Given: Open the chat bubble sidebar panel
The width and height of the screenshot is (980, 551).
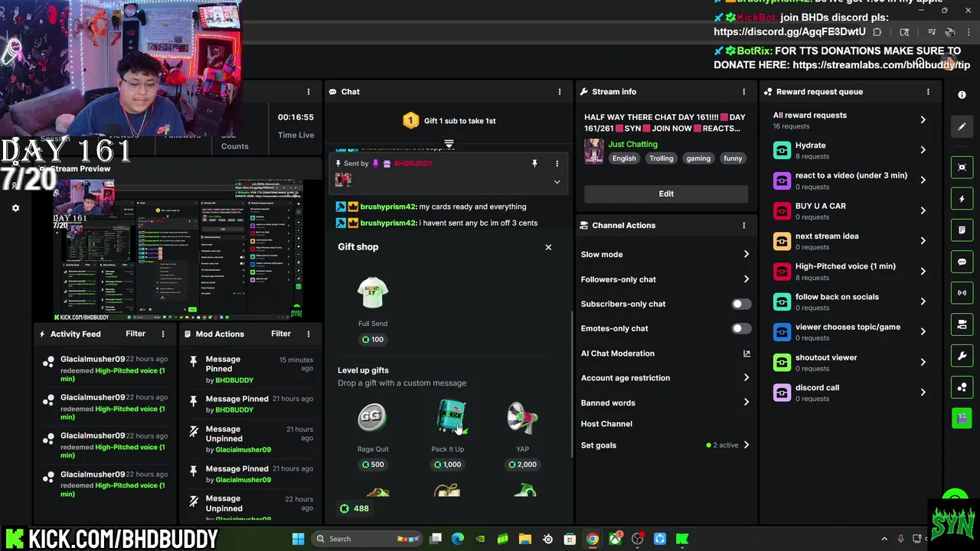Looking at the screenshot, I should [x=962, y=262].
